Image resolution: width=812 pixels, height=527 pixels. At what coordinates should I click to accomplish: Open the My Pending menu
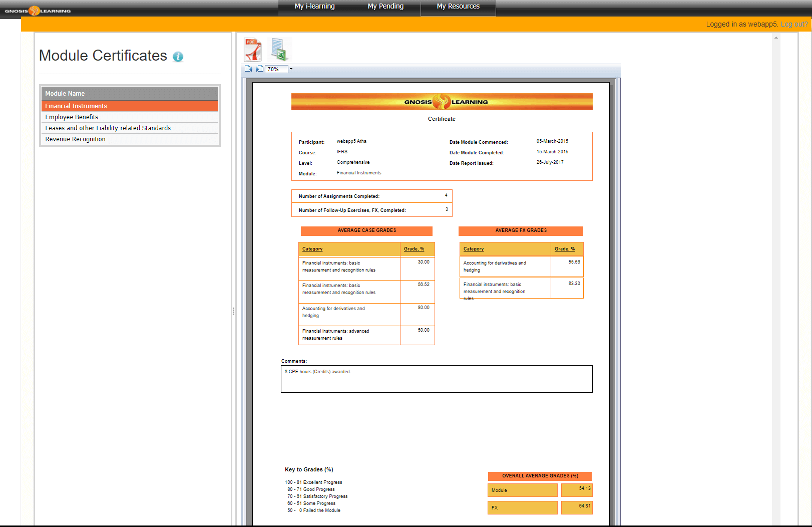385,7
